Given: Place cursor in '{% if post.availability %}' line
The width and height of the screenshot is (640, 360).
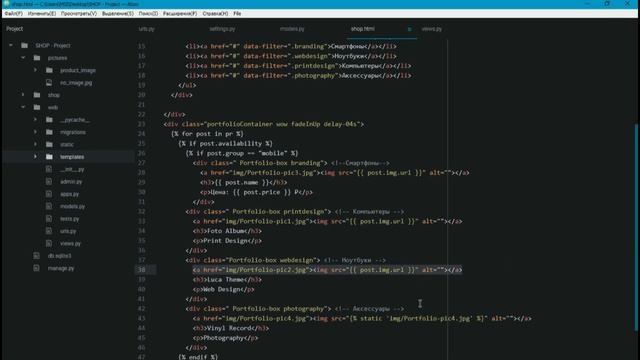Looking at the screenshot, I should (225, 144).
